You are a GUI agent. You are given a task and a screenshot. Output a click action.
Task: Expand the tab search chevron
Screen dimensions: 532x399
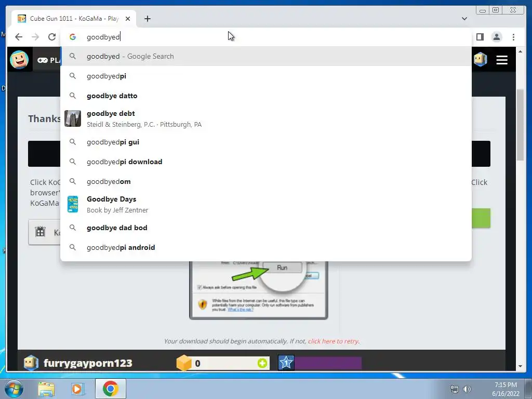point(464,19)
